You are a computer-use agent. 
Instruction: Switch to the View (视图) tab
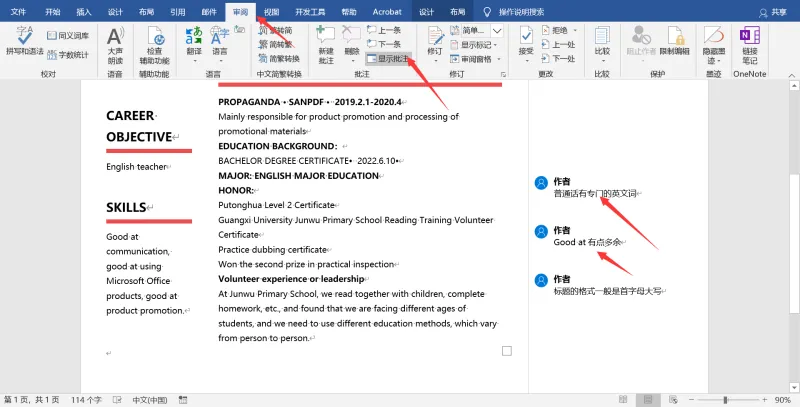[x=271, y=12]
